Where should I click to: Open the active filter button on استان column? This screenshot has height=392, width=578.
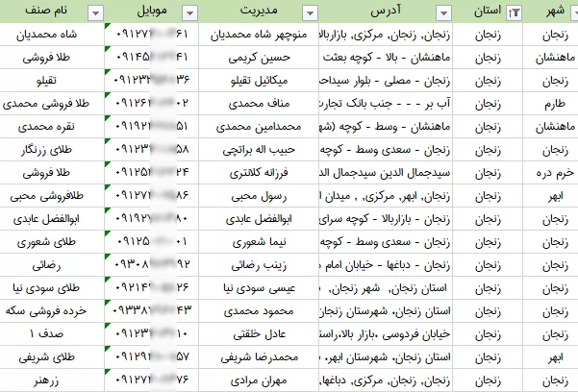point(514,13)
